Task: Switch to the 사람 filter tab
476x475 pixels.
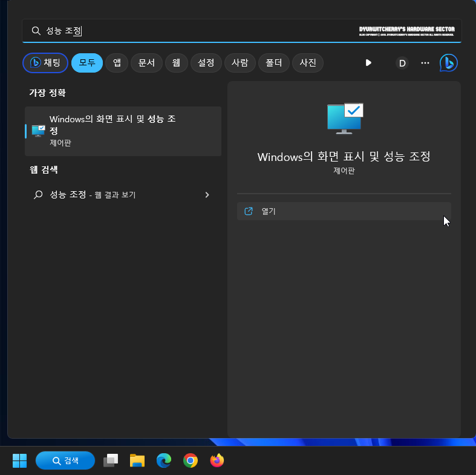Action: (x=240, y=63)
